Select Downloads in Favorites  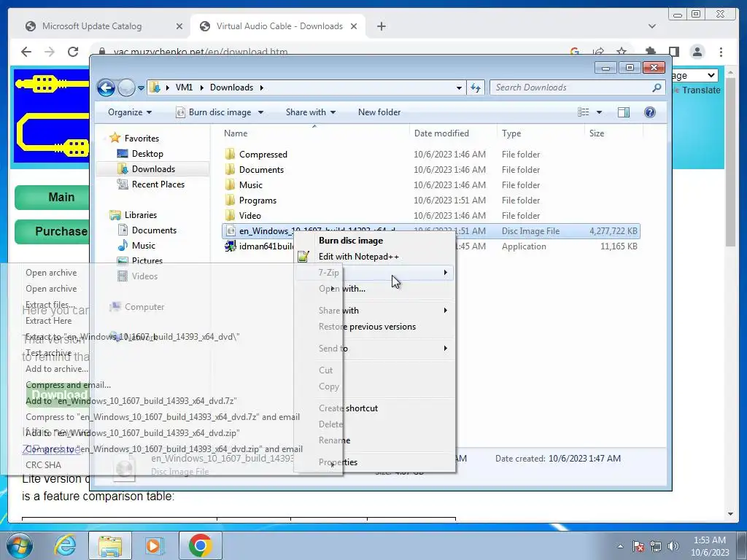coord(153,169)
